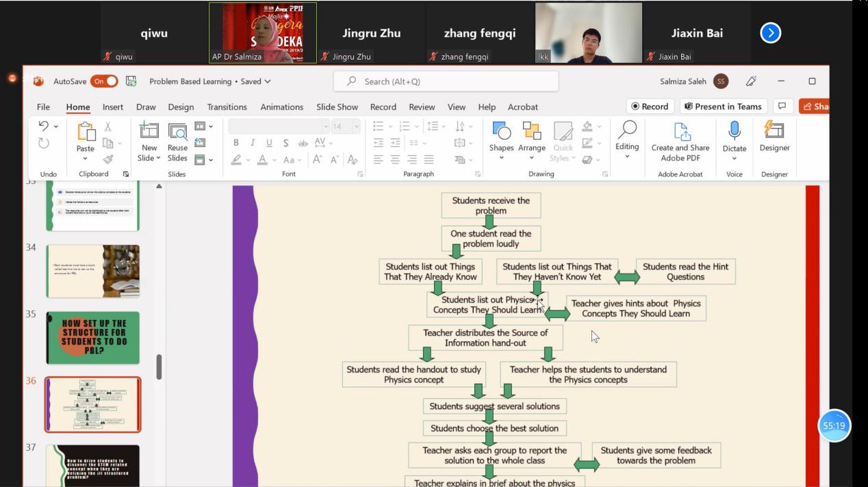Click the Record button at top right
868x487 pixels.
tap(650, 106)
